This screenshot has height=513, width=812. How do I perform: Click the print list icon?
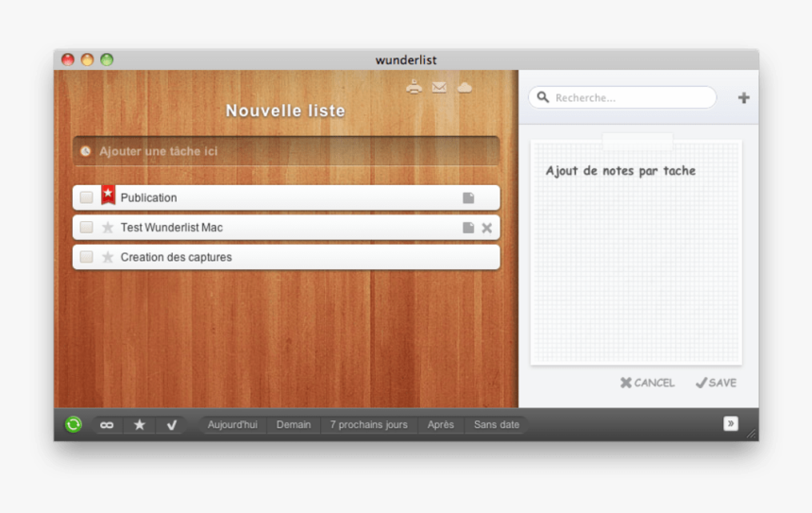tap(414, 87)
